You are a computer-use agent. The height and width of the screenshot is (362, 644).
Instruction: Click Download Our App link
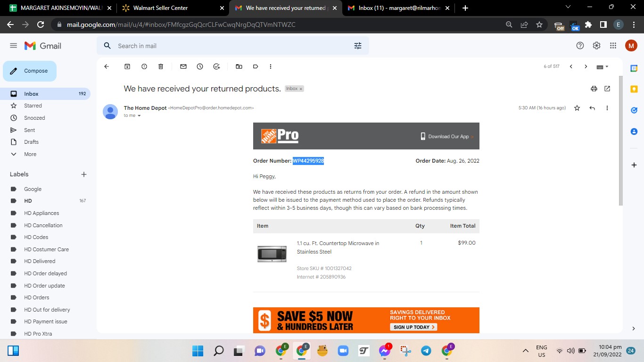(x=447, y=137)
